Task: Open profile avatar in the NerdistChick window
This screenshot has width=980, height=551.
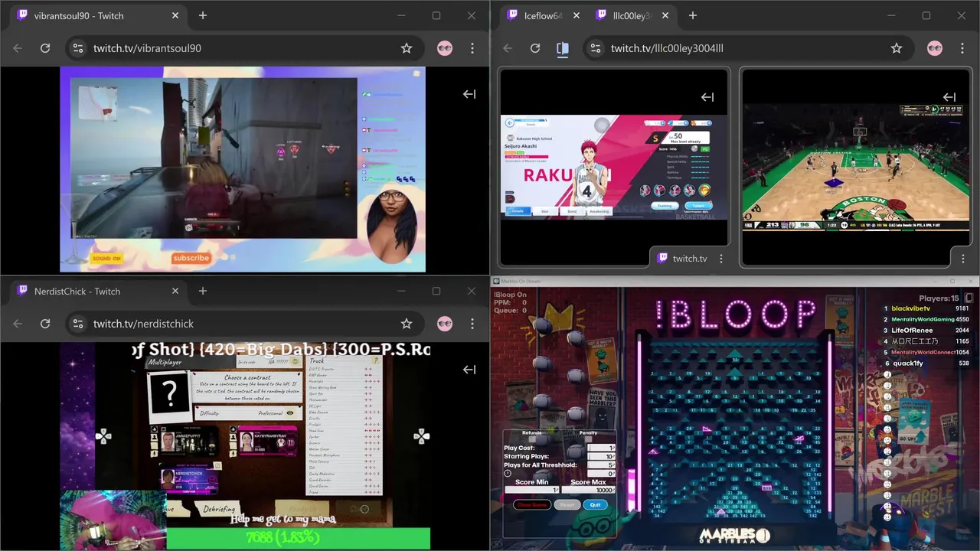Action: tap(445, 324)
